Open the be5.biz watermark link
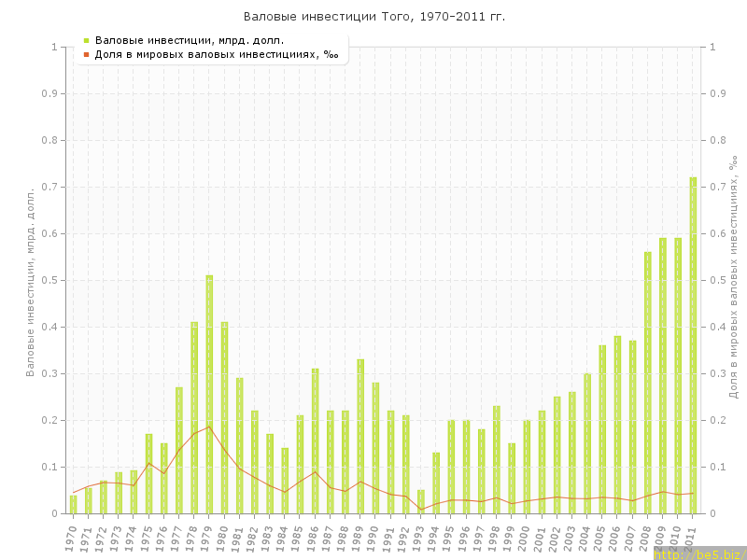747x560 pixels. pos(700,553)
